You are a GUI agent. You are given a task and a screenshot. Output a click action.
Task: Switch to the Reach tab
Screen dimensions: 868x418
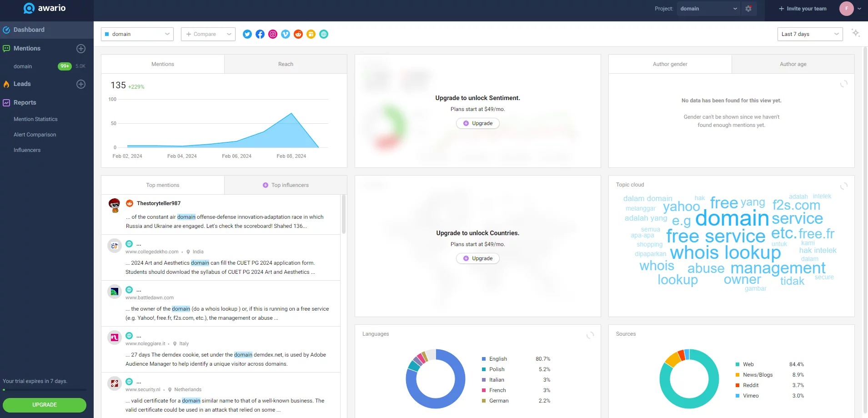286,64
